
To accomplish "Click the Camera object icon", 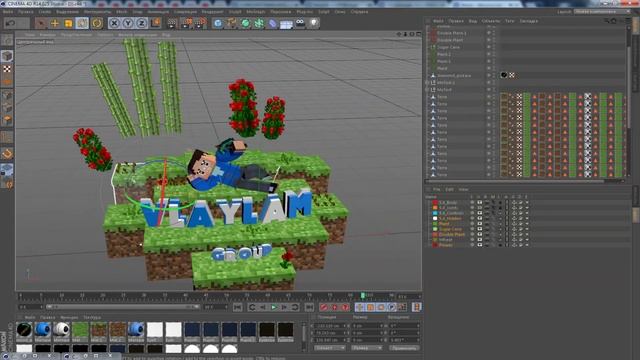I will coord(300,23).
